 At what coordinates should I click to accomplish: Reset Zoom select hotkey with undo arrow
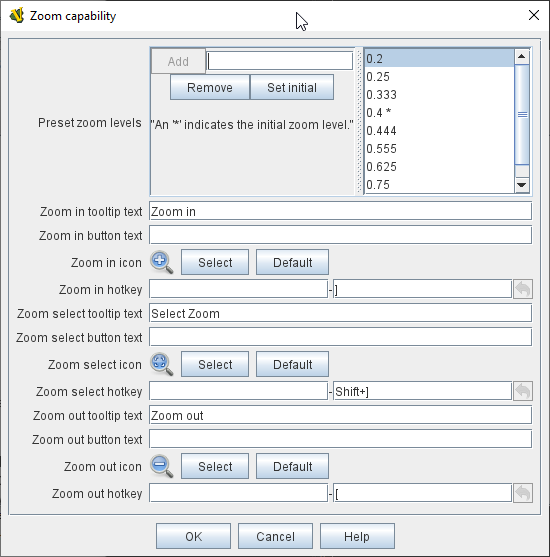pyautogui.click(x=523, y=391)
